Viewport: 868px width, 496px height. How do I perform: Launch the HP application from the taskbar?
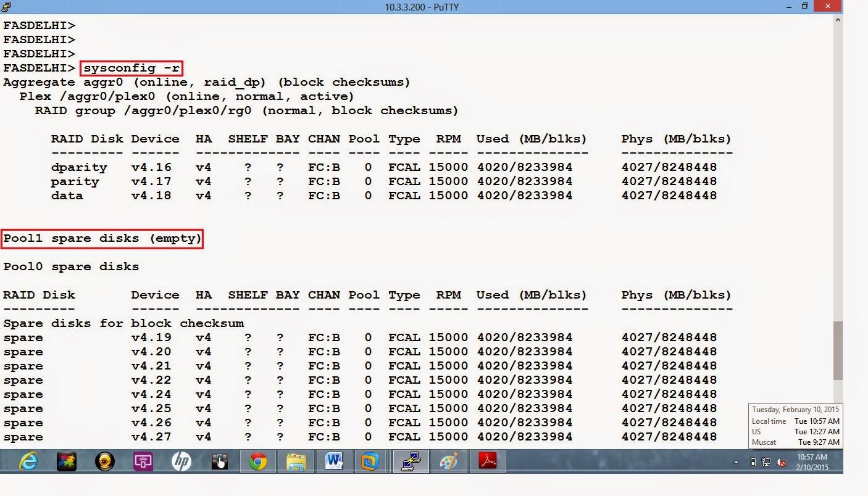[x=182, y=461]
